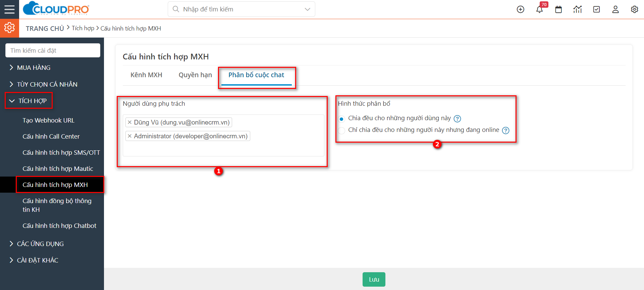The height and width of the screenshot is (290, 644).
Task: Open the reports chart icon
Action: pyautogui.click(x=578, y=9)
